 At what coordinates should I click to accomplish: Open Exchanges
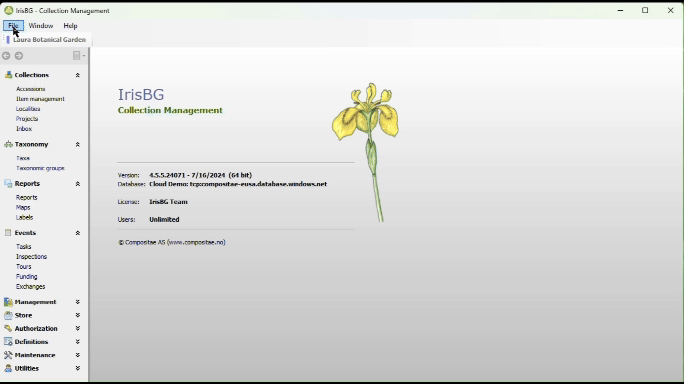[x=31, y=287]
